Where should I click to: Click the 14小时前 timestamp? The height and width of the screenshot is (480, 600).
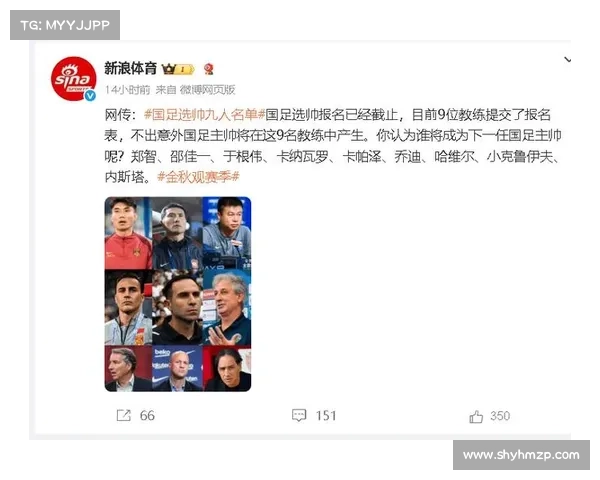tap(127, 90)
